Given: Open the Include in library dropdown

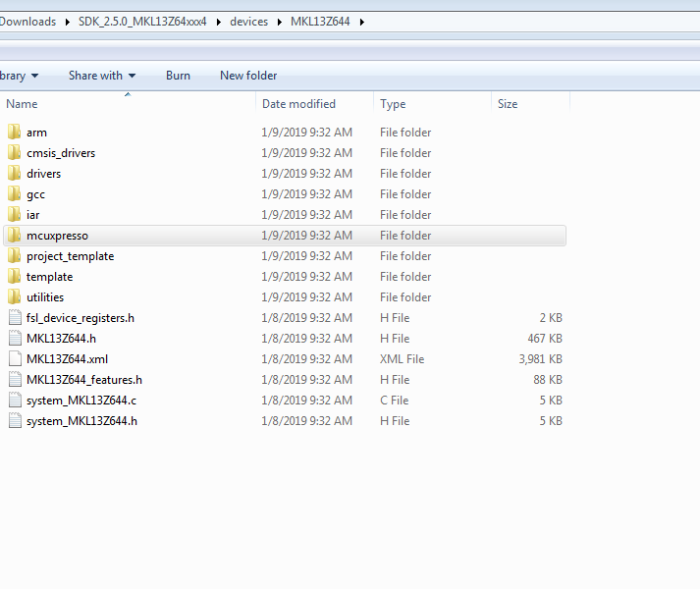Looking at the screenshot, I should [20, 76].
